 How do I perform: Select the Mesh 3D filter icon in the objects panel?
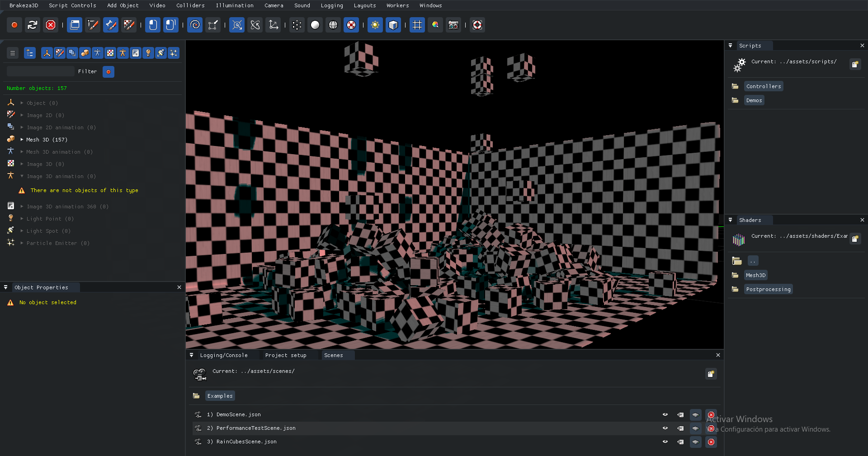click(85, 53)
